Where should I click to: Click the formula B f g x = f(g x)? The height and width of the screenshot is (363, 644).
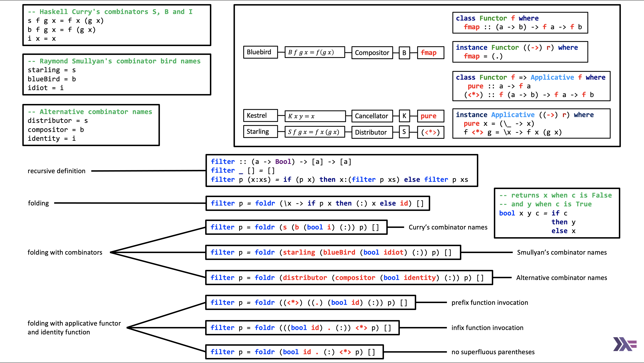pos(315,52)
